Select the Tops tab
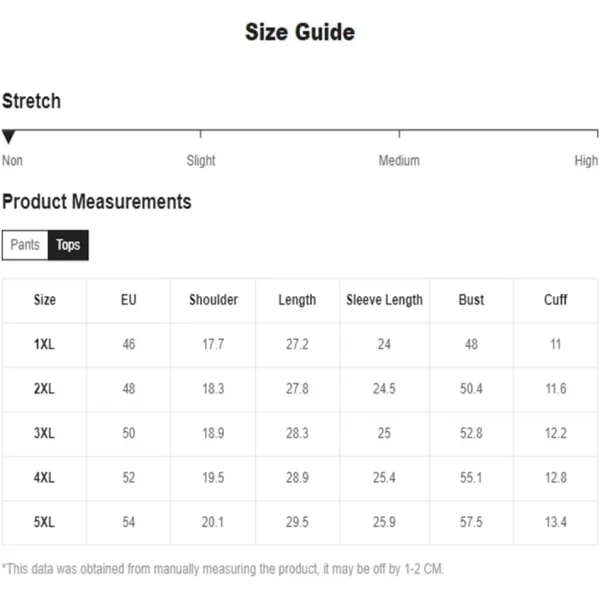Image resolution: width=600 pixels, height=600 pixels. tap(68, 245)
